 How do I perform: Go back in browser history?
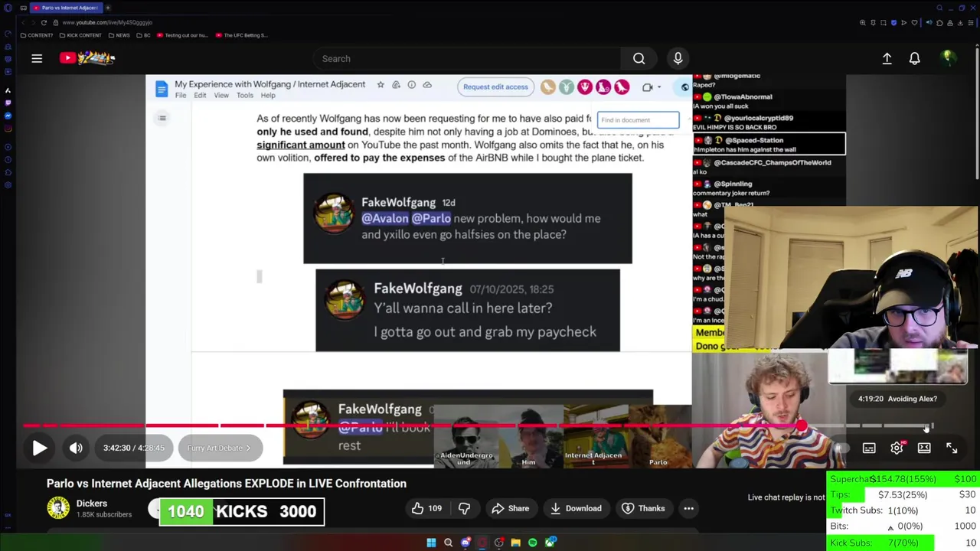(22, 22)
